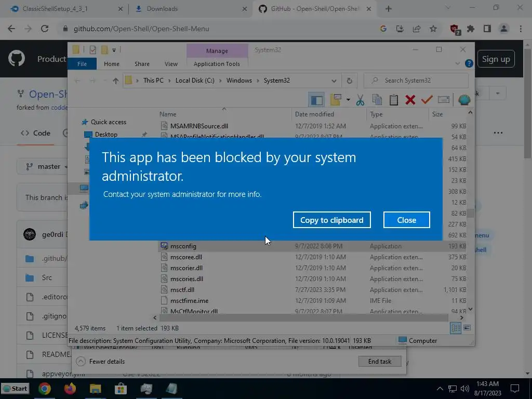Screen dimensions: 532x399
Task: Select the MSAMRNBSource.dll file
Action: (199, 126)
